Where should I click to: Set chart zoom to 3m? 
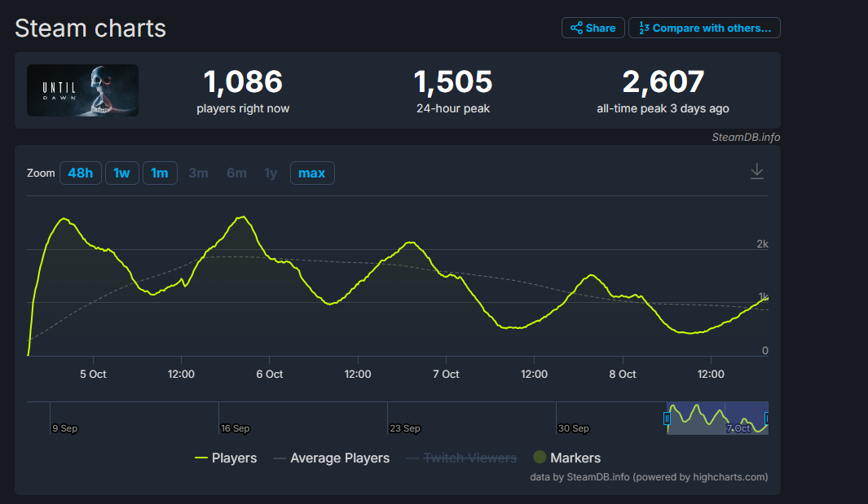(198, 173)
